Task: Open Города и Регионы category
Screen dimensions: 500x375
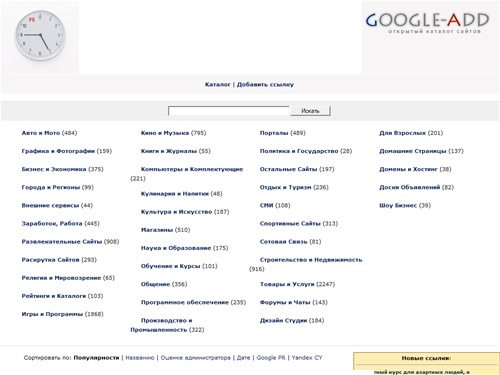Action: point(51,187)
